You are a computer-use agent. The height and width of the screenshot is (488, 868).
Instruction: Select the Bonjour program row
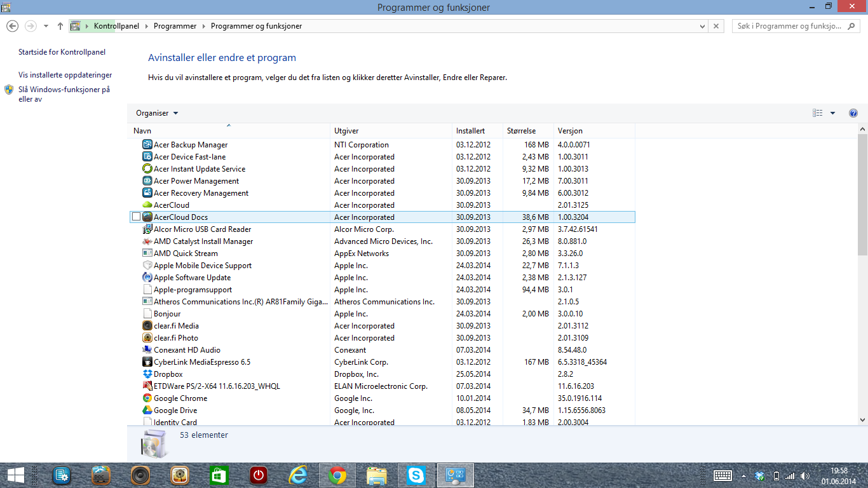(x=381, y=314)
